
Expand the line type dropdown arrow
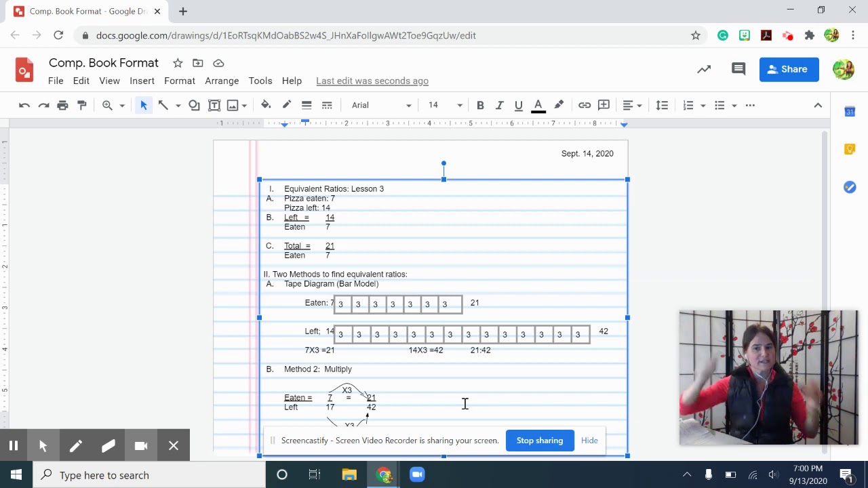(x=178, y=106)
